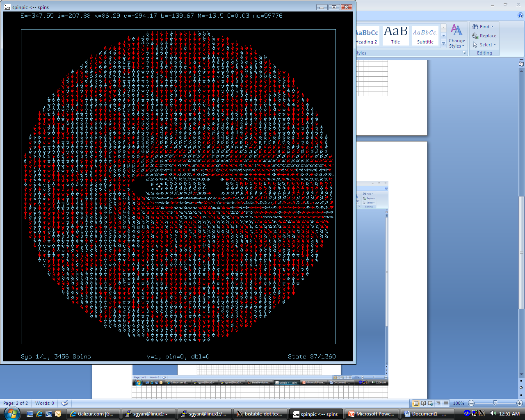
Task: Apply the Subtitle style
Action: [425, 36]
